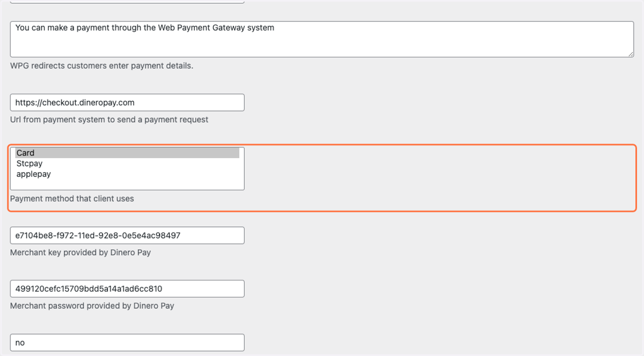Click 'Merchant key provided by Dinero Pay' text

80,252
